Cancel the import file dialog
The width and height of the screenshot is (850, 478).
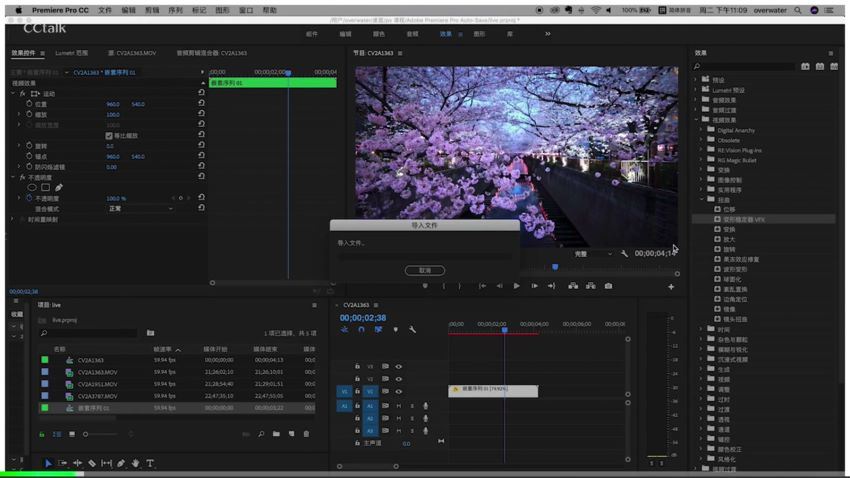tap(424, 270)
